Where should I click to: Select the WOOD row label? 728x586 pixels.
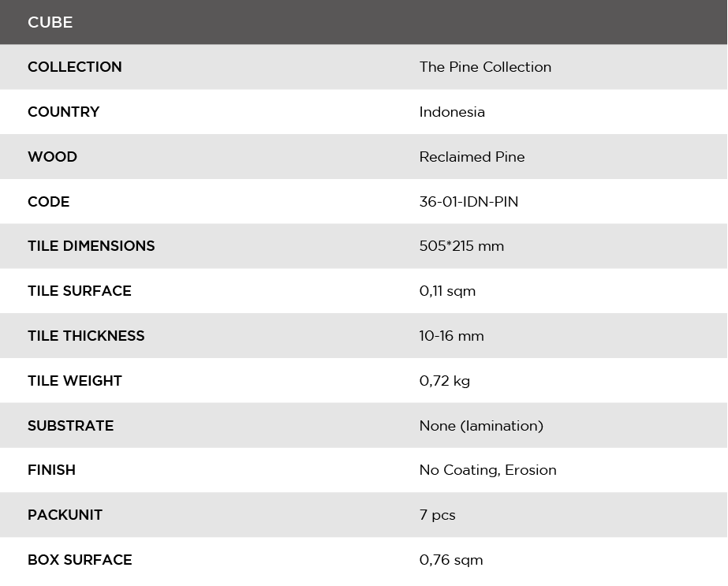53,156
